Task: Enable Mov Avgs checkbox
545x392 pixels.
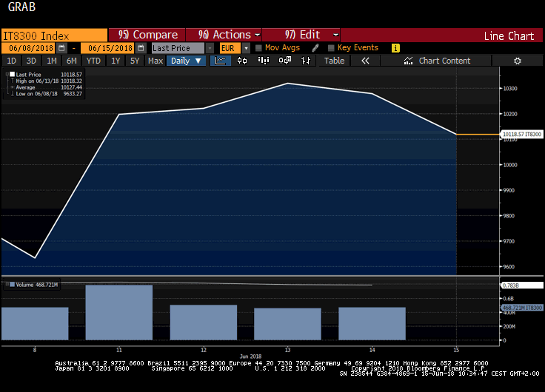Action: [x=258, y=48]
